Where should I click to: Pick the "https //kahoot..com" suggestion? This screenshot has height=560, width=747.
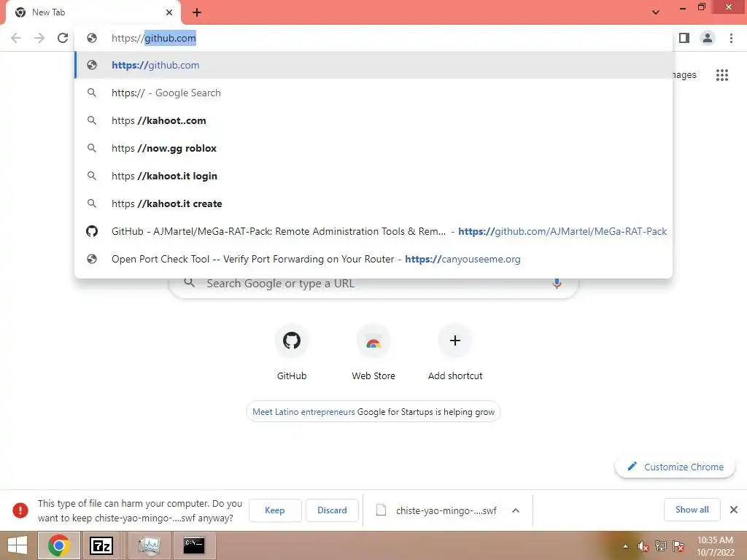click(373, 120)
